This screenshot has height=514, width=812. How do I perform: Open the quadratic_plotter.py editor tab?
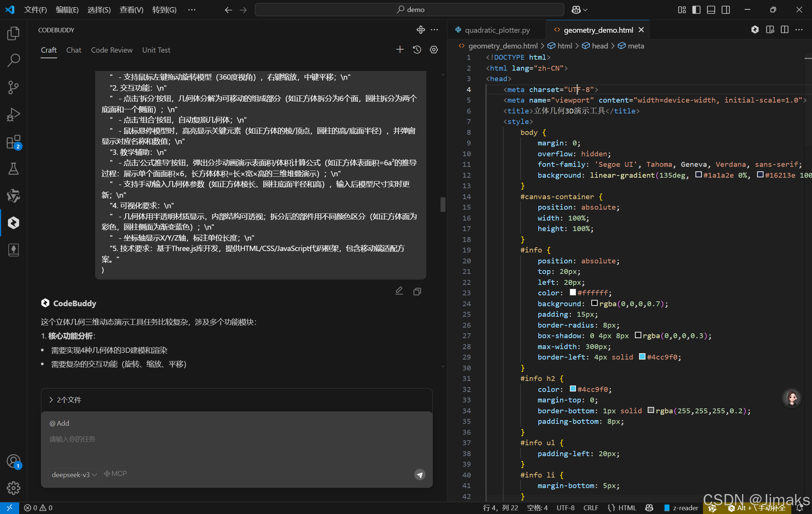coord(497,30)
